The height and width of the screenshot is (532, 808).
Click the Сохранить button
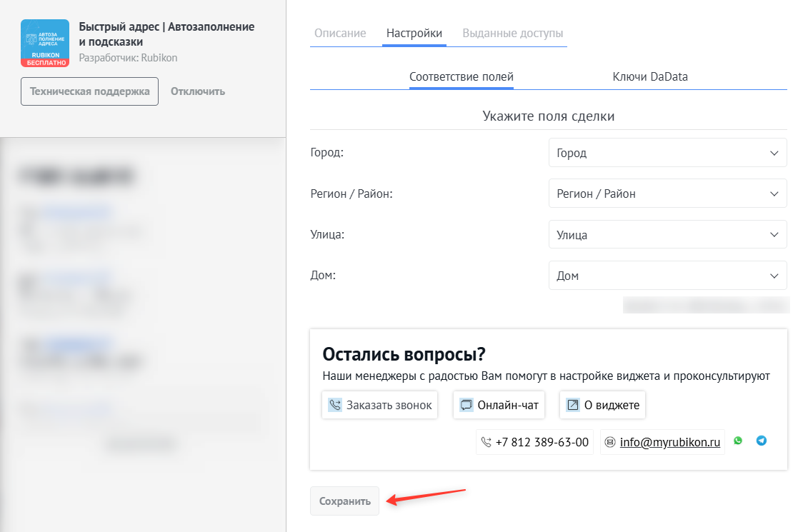(x=345, y=501)
